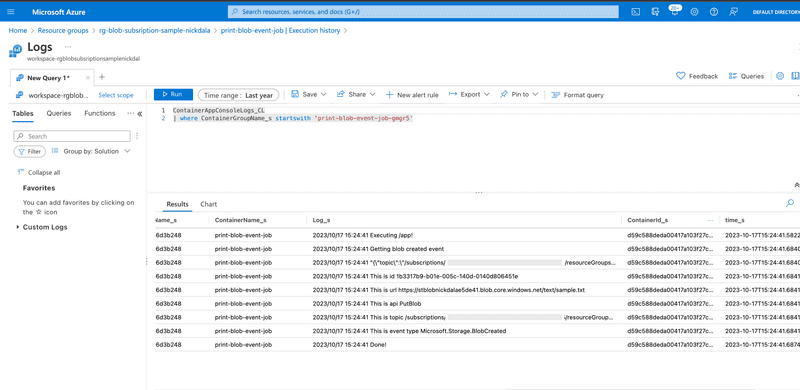Viewport: 800px width, 390px height.
Task: Click the Favorites heading in tables pane
Action: [39, 188]
